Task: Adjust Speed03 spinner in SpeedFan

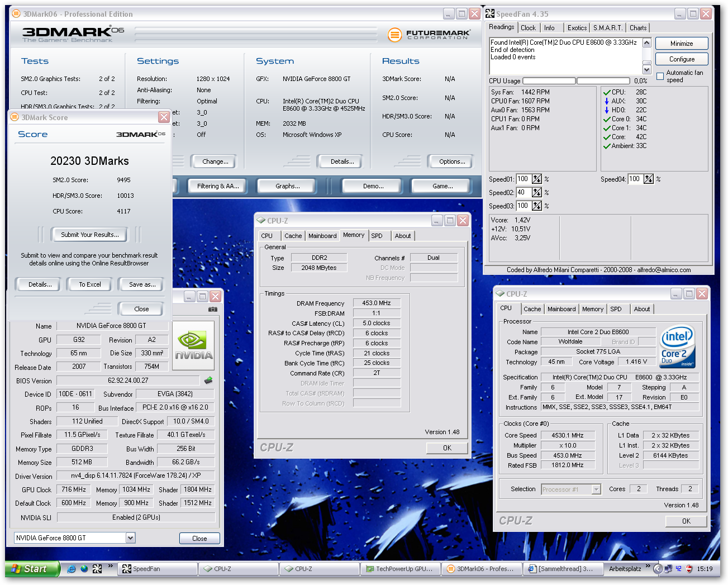Action: coord(537,206)
